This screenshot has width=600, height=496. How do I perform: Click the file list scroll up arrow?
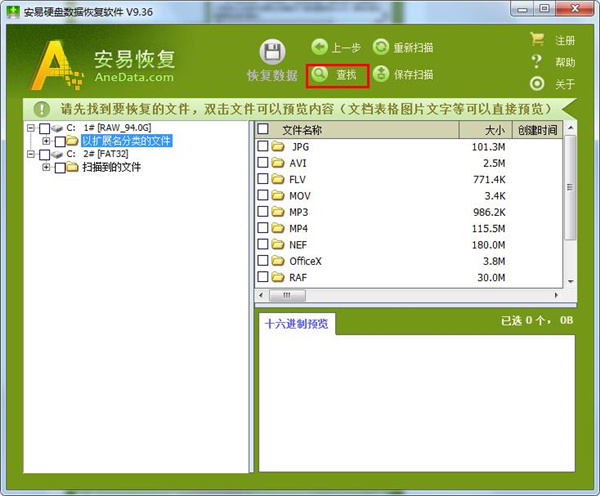click(570, 128)
